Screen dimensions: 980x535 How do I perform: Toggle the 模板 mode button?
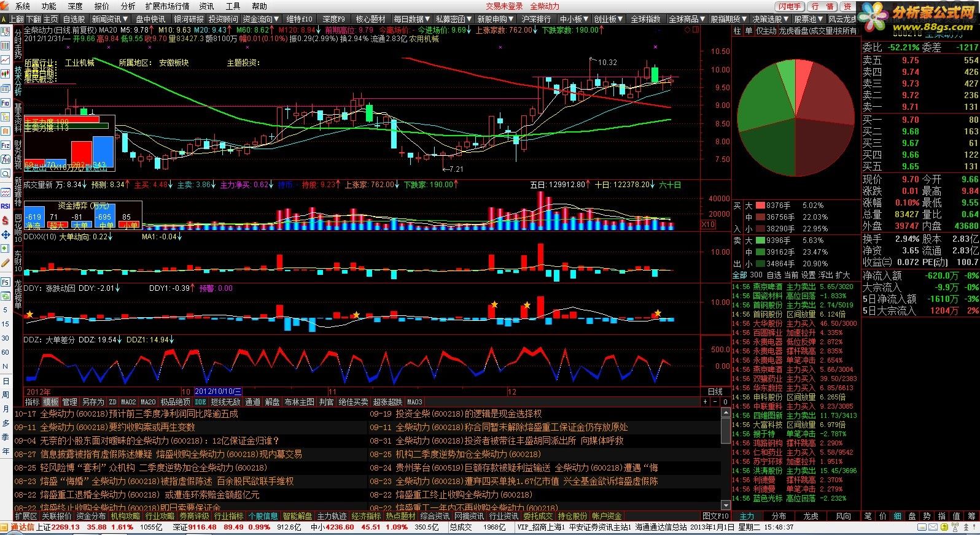pos(51,402)
